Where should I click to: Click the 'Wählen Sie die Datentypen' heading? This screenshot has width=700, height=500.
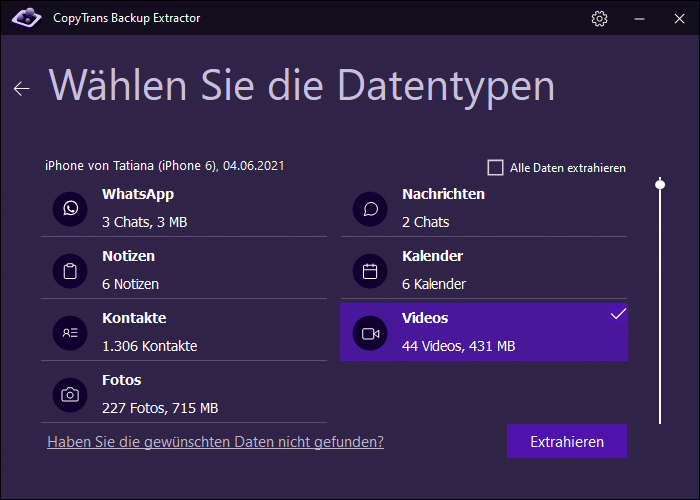point(302,87)
